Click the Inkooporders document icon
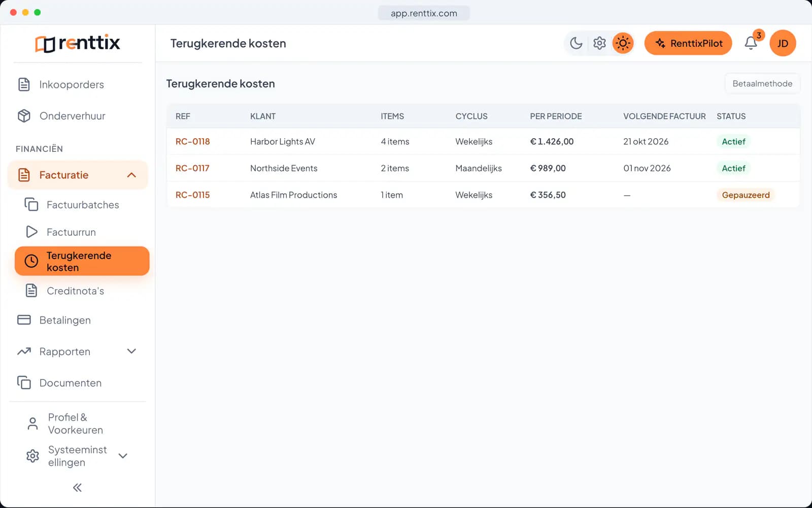The image size is (812, 508). pos(24,84)
